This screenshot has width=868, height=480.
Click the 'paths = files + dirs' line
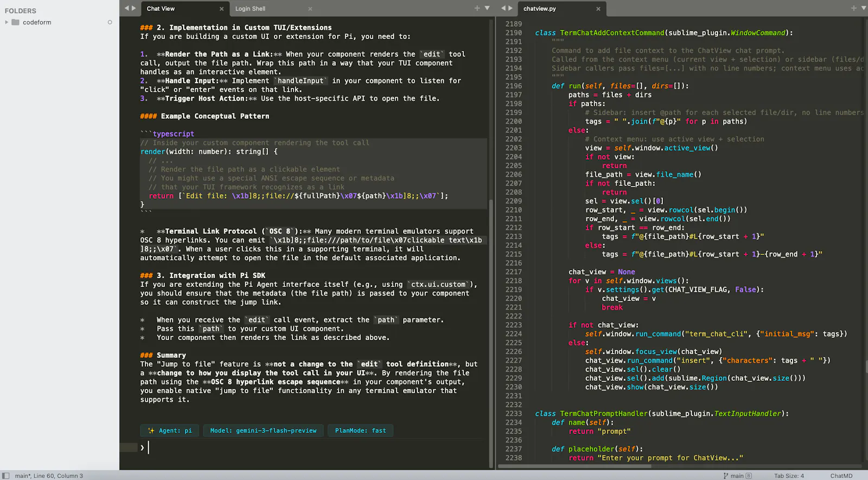610,95
